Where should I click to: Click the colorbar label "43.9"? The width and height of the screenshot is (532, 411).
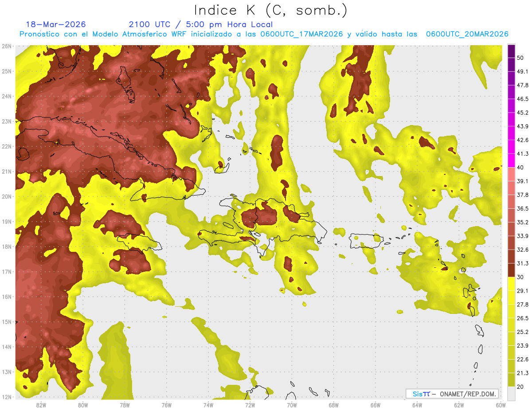click(x=523, y=126)
